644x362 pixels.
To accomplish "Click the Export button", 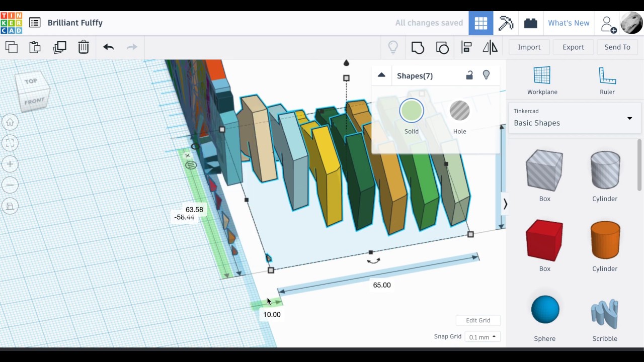I will 573,47.
